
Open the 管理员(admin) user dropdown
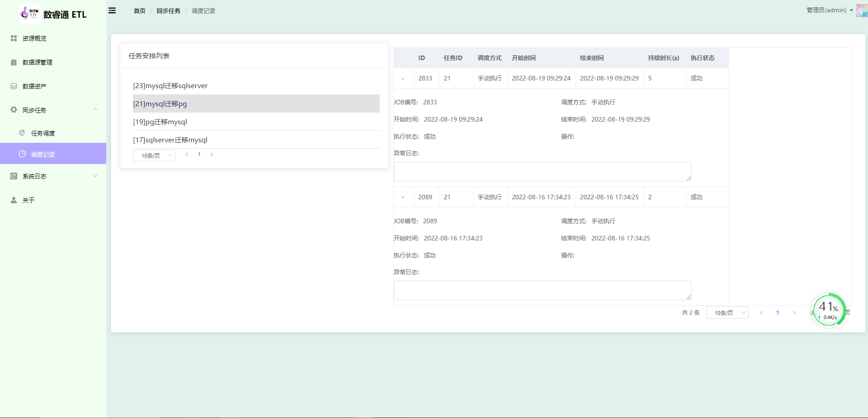pyautogui.click(x=830, y=10)
